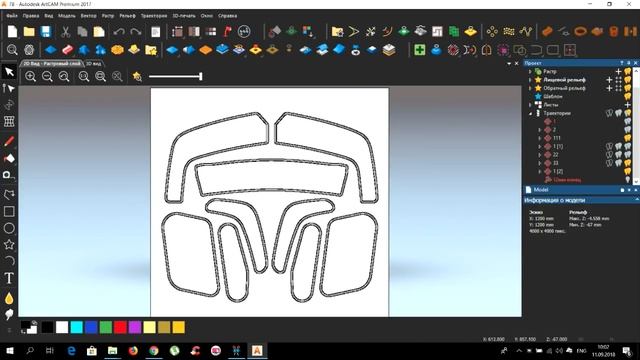Click plus button on Обратный рельеф row
The image size is (640, 360).
(609, 88)
